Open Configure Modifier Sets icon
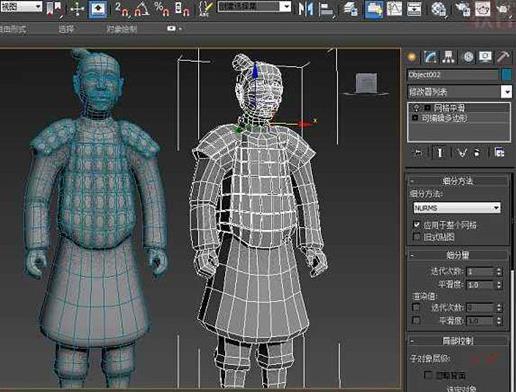Viewport: 516px width, 392px height. coord(499,153)
